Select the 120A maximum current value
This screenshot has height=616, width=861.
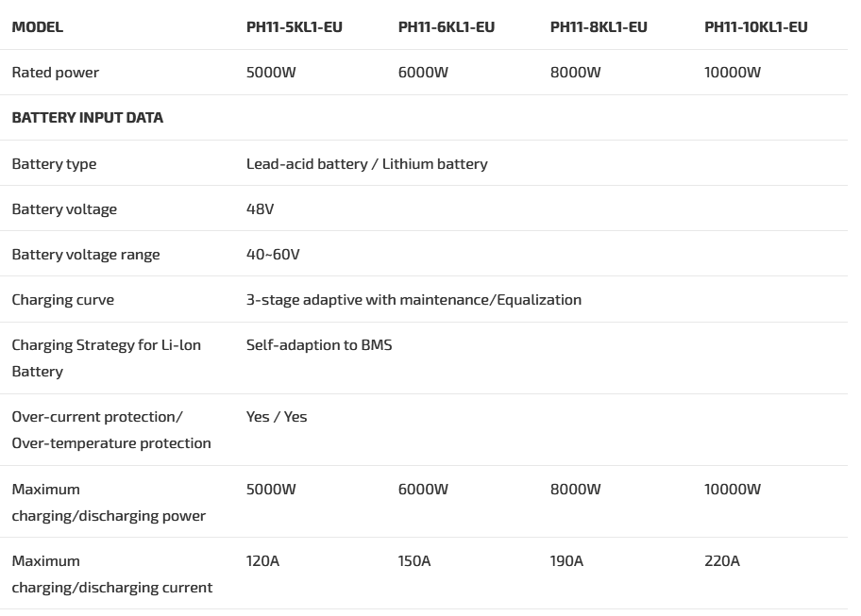point(262,561)
